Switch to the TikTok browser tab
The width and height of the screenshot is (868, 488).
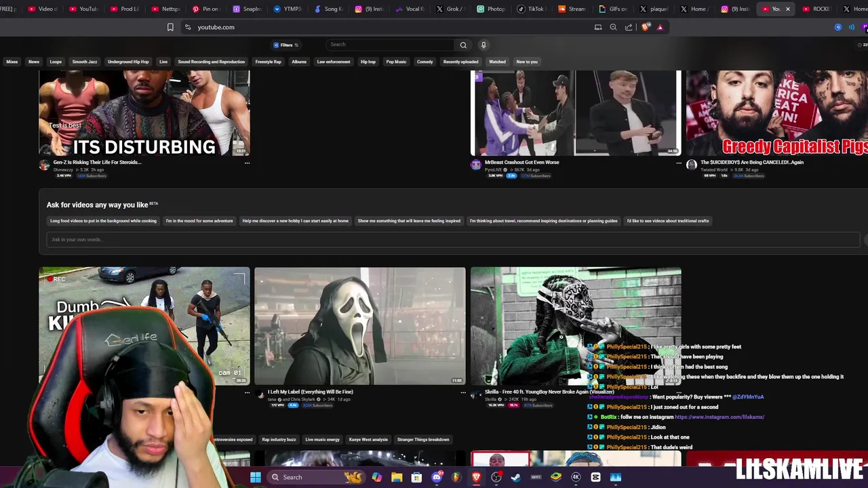[531, 9]
